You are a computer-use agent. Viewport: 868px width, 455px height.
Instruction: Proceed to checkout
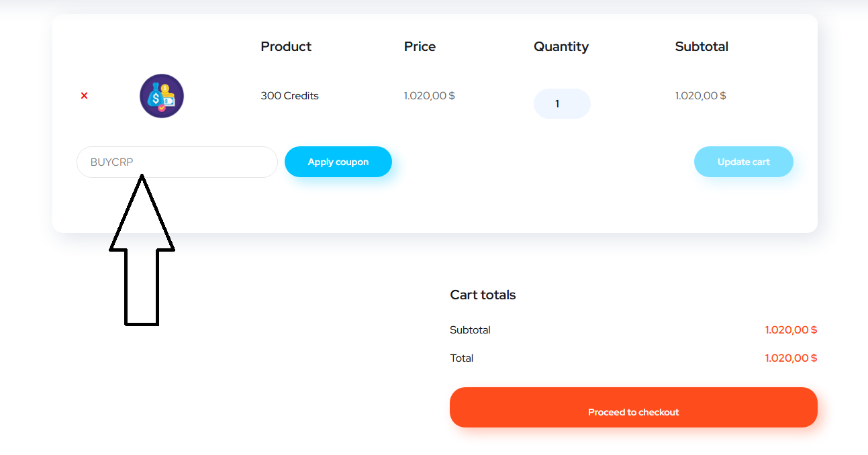click(633, 407)
